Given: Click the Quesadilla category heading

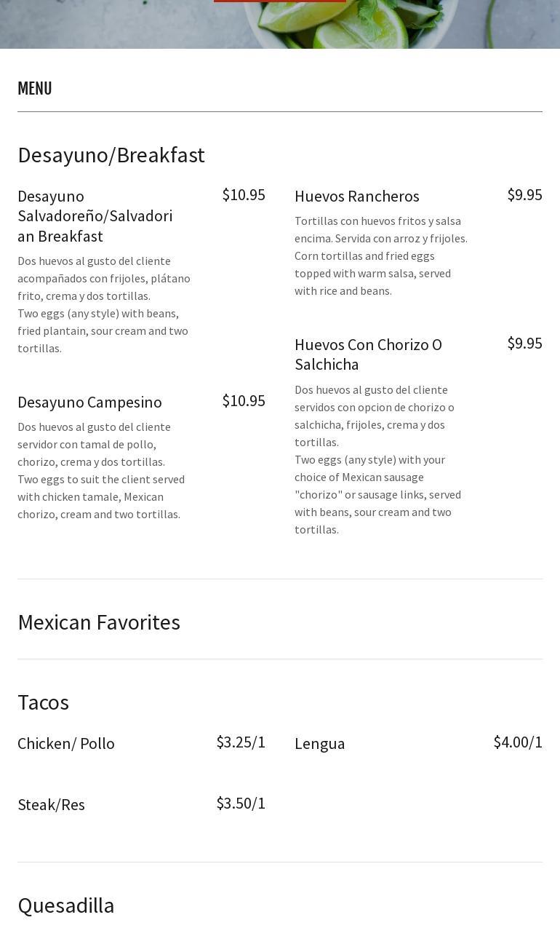Looking at the screenshot, I should pos(66,905).
